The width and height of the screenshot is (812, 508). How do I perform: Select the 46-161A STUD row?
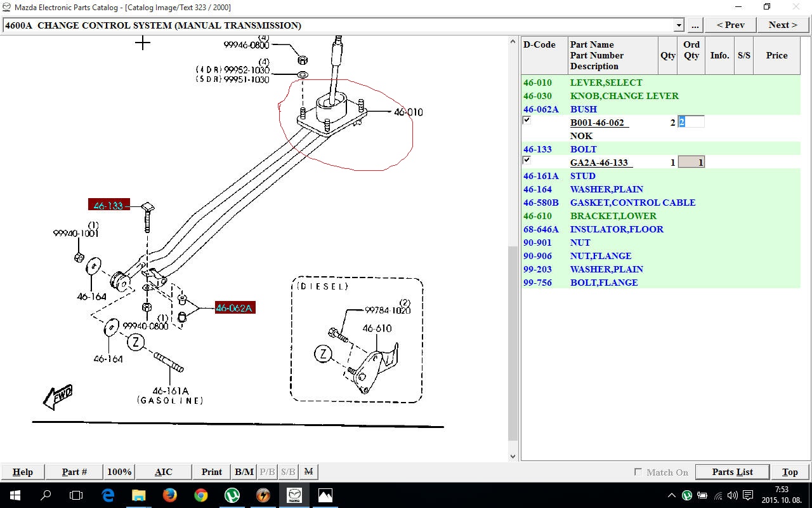tap(660, 176)
